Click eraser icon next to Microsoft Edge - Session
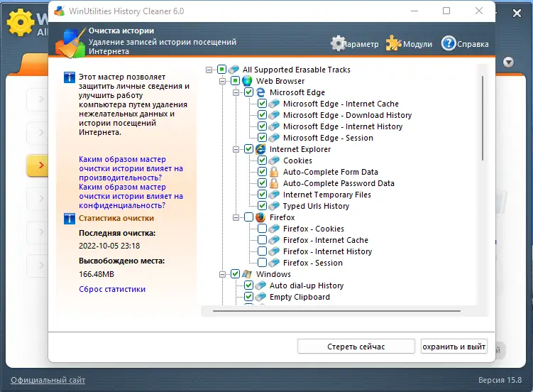 click(x=274, y=138)
